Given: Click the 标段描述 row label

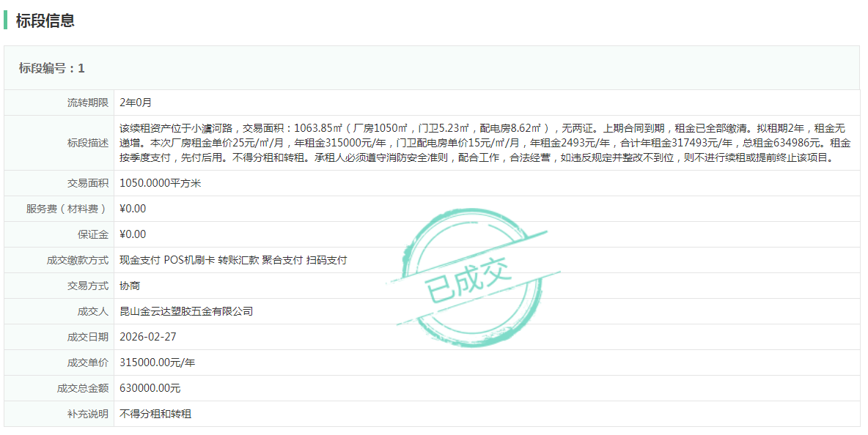Looking at the screenshot, I should 87,143.
